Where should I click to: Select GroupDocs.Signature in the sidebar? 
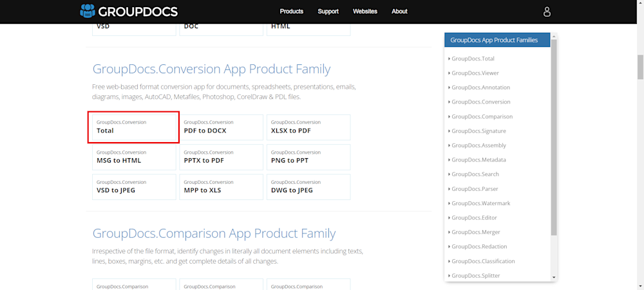click(478, 131)
